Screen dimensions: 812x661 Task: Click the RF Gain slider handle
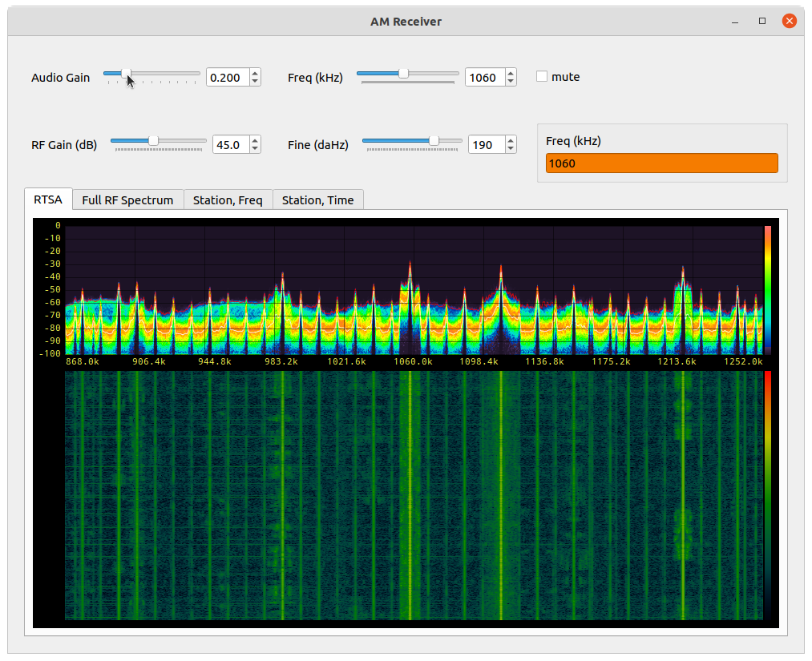[x=153, y=140]
